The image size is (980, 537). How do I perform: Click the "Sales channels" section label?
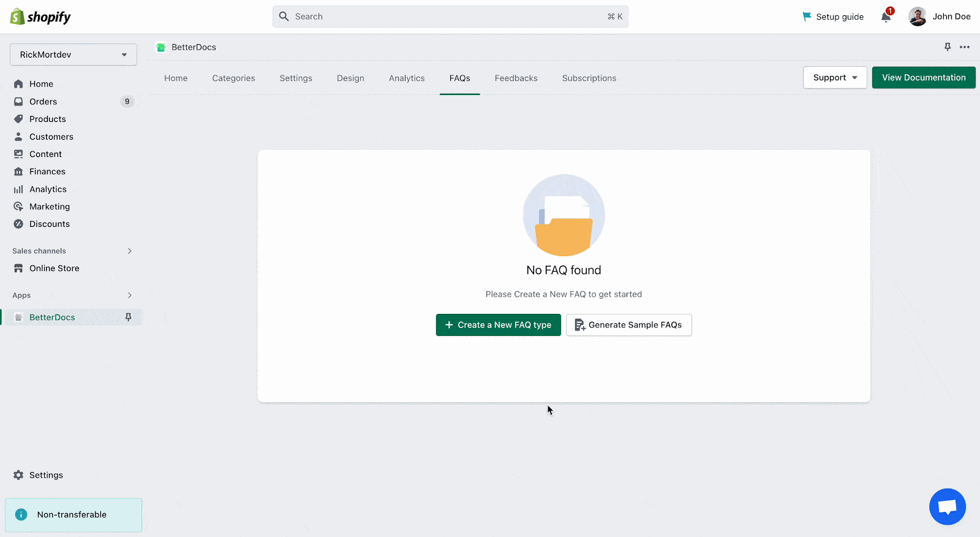click(x=39, y=251)
